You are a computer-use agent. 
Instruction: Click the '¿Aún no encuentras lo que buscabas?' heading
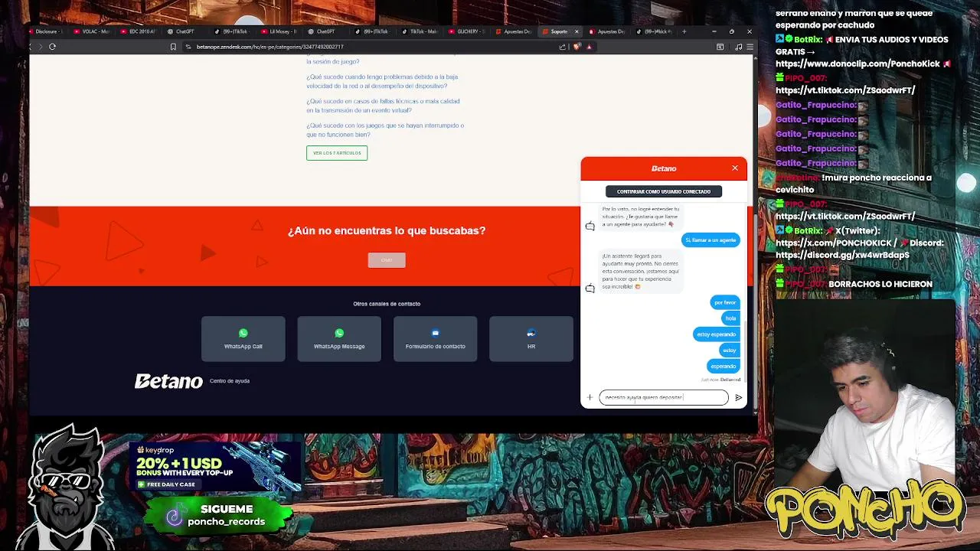pyautogui.click(x=387, y=230)
